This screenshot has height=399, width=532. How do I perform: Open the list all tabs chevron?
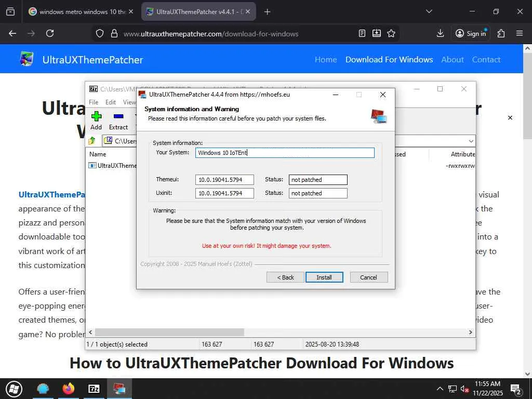click(x=429, y=11)
